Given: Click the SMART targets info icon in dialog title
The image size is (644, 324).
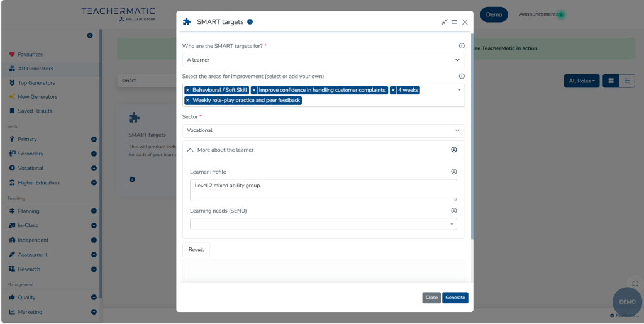Looking at the screenshot, I should (x=250, y=22).
